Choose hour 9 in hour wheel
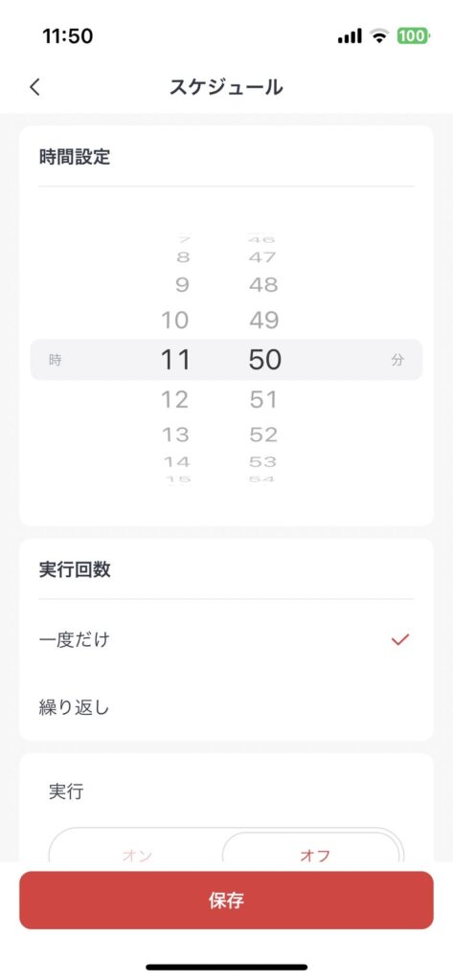This screenshot has height=980, width=453. tap(182, 285)
